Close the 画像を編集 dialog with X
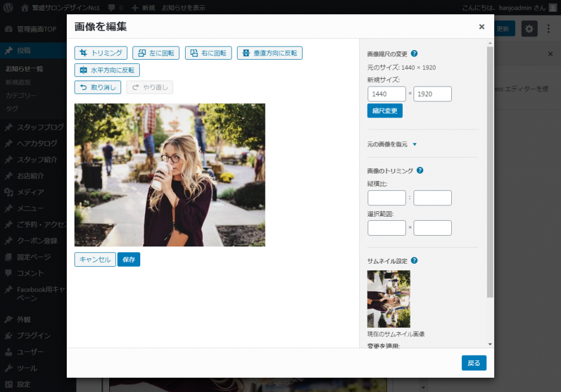The height and width of the screenshot is (392, 561). click(482, 27)
